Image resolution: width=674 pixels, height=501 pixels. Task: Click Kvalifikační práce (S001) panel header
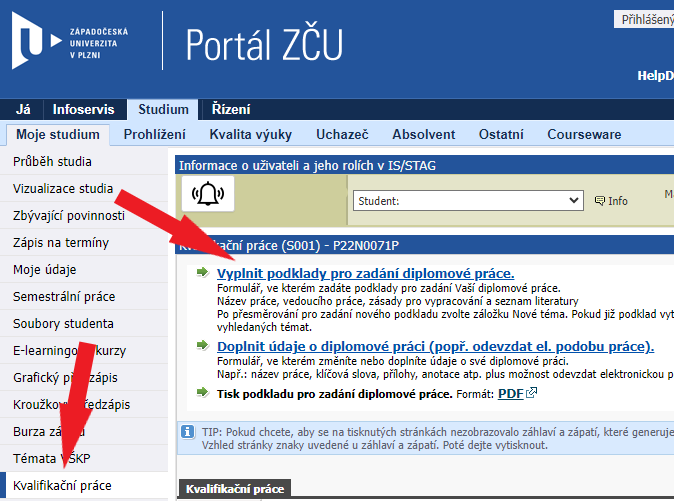pos(424,245)
